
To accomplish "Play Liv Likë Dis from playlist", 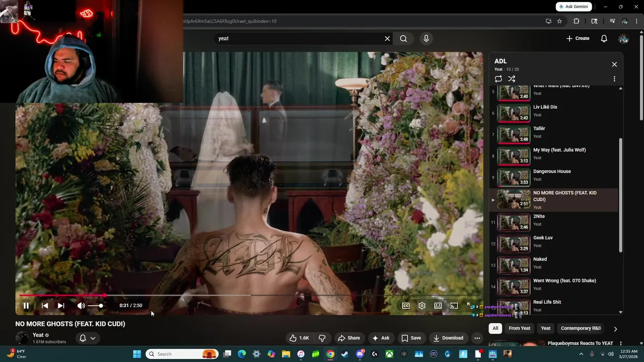I will point(553,113).
